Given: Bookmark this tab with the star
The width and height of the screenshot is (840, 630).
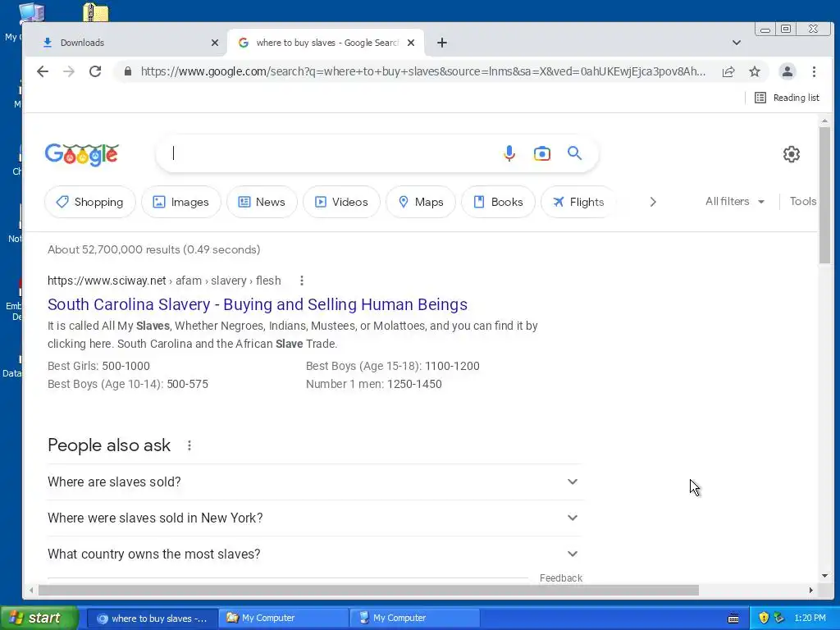Looking at the screenshot, I should coord(755,72).
